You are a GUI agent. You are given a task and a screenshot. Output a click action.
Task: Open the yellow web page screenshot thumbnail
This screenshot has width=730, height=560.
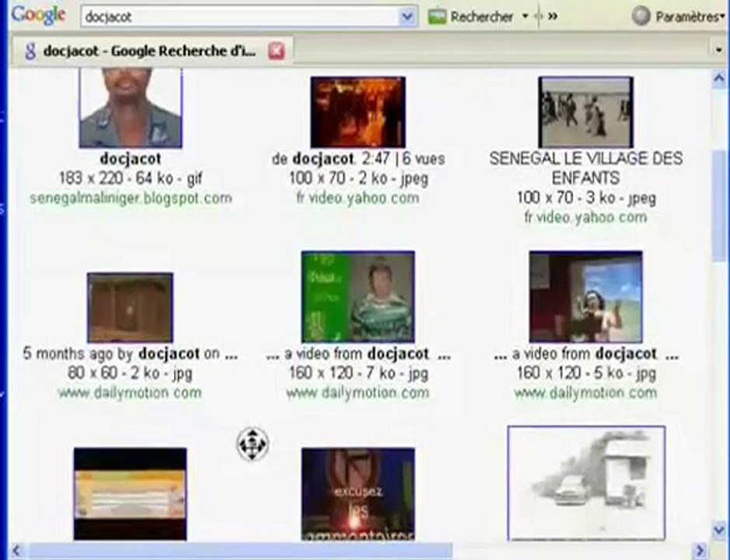coord(131,494)
